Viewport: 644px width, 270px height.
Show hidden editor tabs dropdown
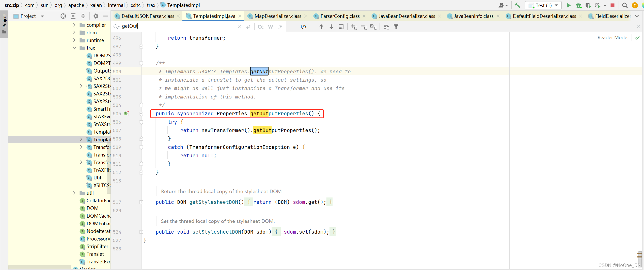(637, 16)
